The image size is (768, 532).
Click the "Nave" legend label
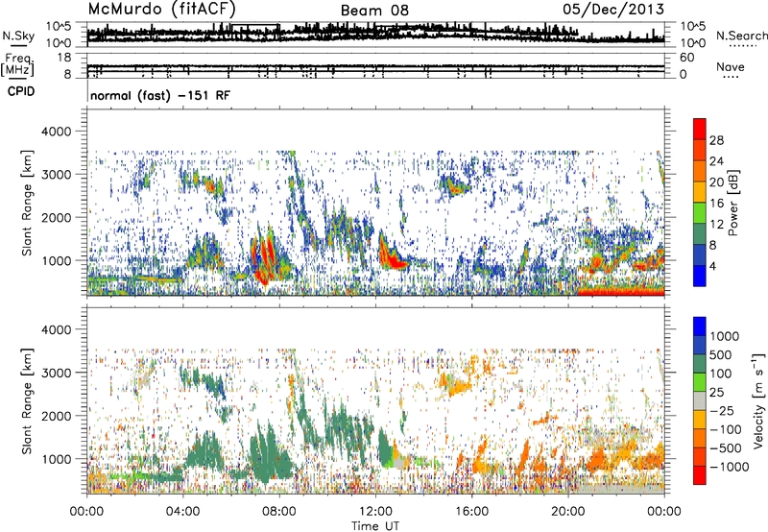click(731, 66)
